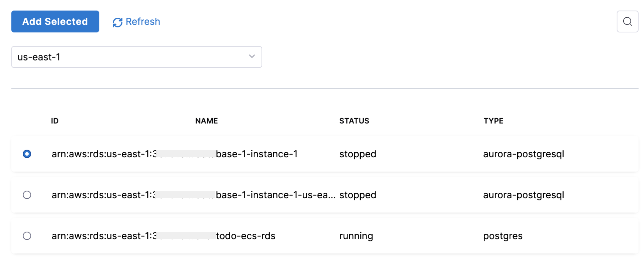Click the Refresh link text

click(x=143, y=22)
